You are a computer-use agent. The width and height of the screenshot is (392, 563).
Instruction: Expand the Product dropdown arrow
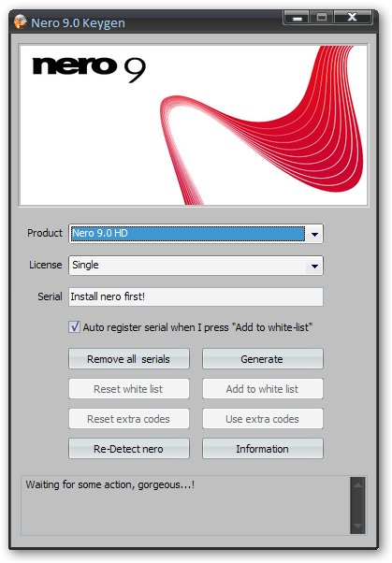pos(314,234)
